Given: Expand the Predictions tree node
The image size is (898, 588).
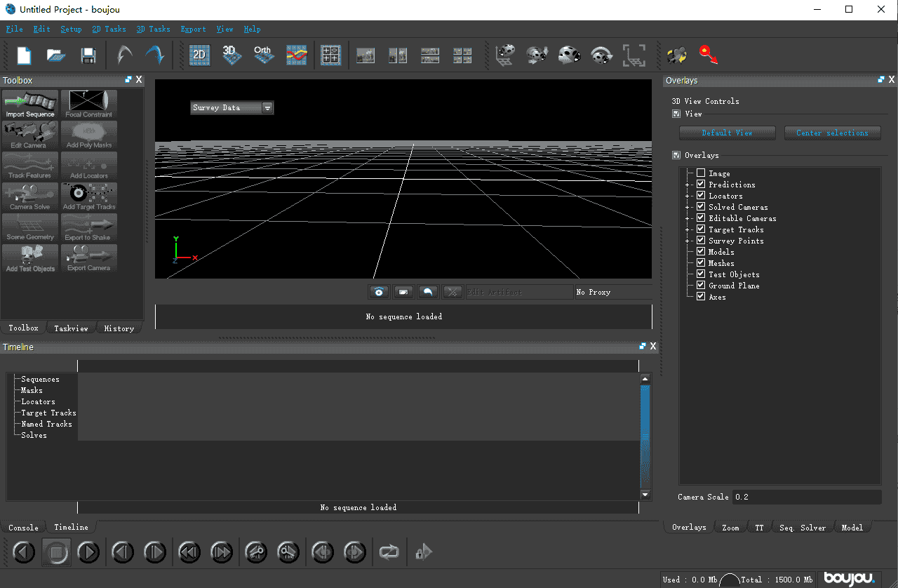Looking at the screenshot, I should pos(688,185).
